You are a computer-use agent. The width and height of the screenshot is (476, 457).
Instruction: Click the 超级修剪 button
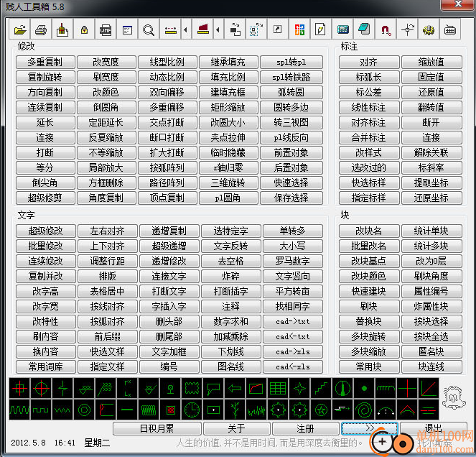click(x=45, y=198)
